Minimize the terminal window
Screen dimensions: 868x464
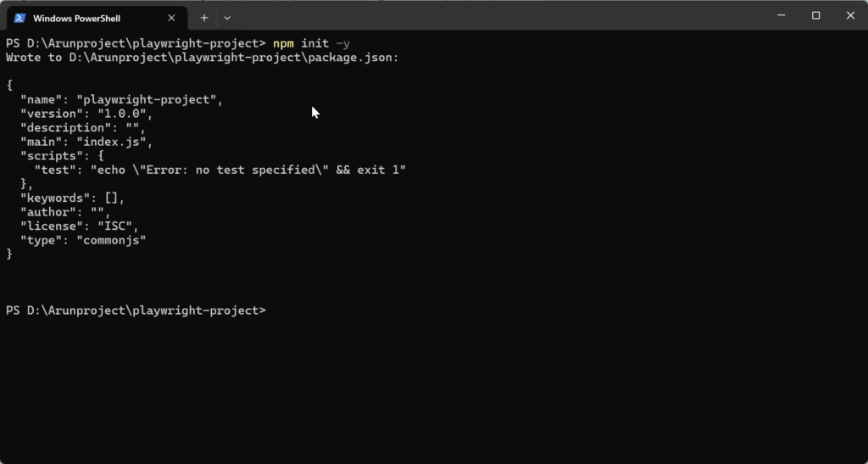coord(781,15)
